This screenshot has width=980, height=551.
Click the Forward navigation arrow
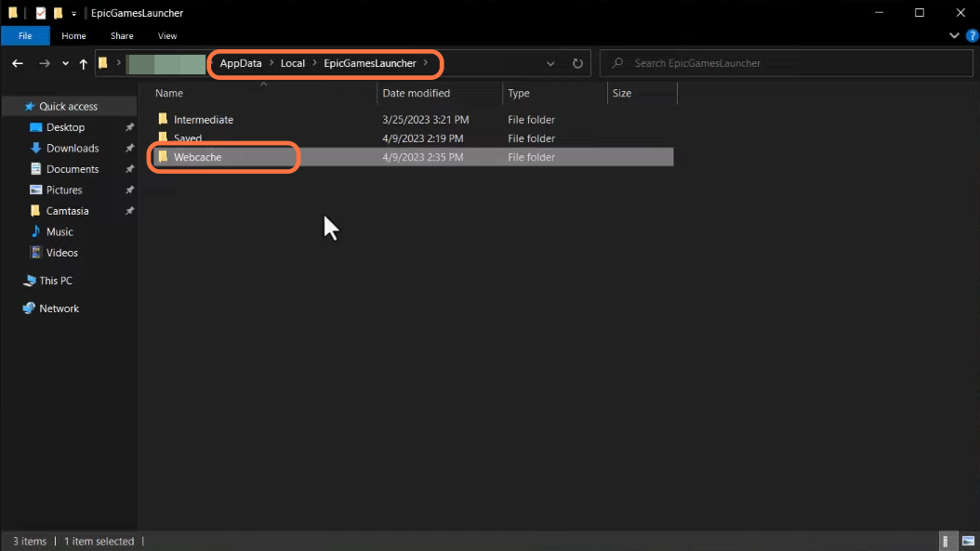[45, 63]
